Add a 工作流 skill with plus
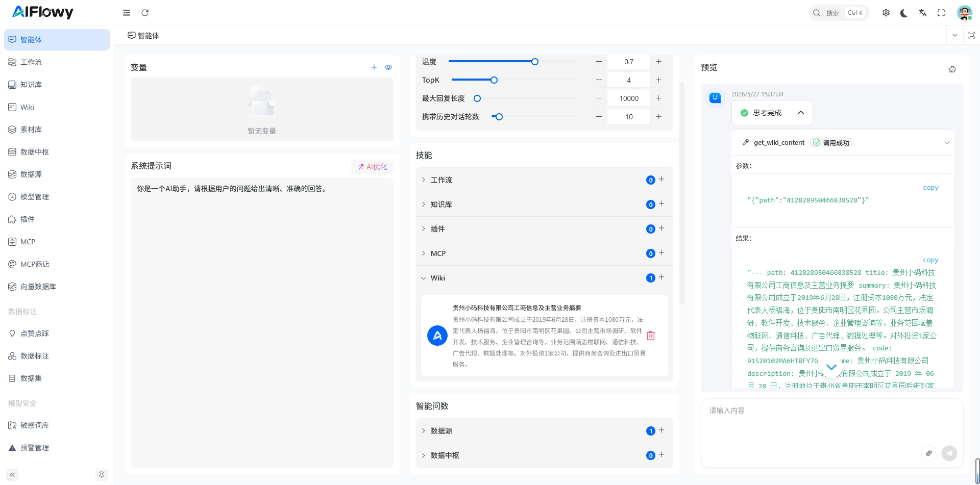This screenshot has height=485, width=980. [661, 179]
